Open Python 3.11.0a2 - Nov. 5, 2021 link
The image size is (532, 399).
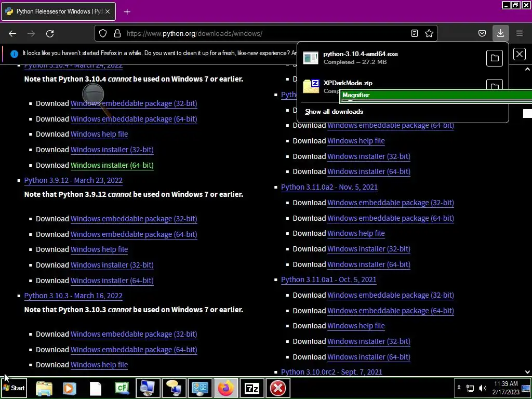(x=329, y=187)
